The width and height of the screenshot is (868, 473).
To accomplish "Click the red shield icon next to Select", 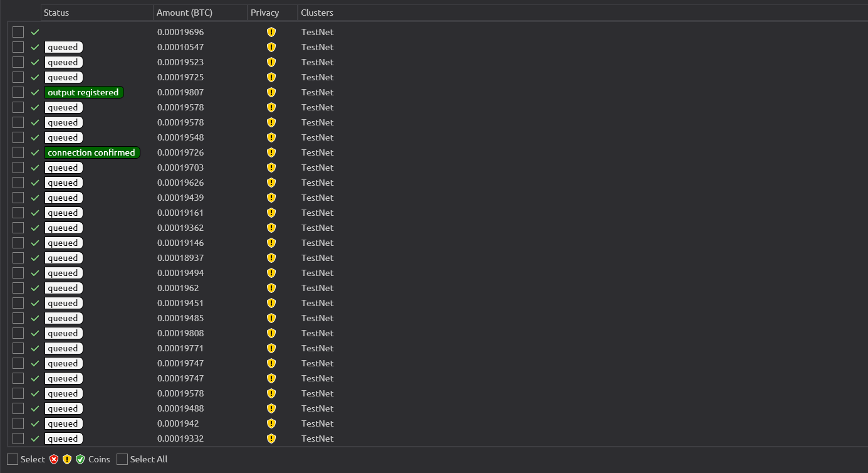I will 54,459.
